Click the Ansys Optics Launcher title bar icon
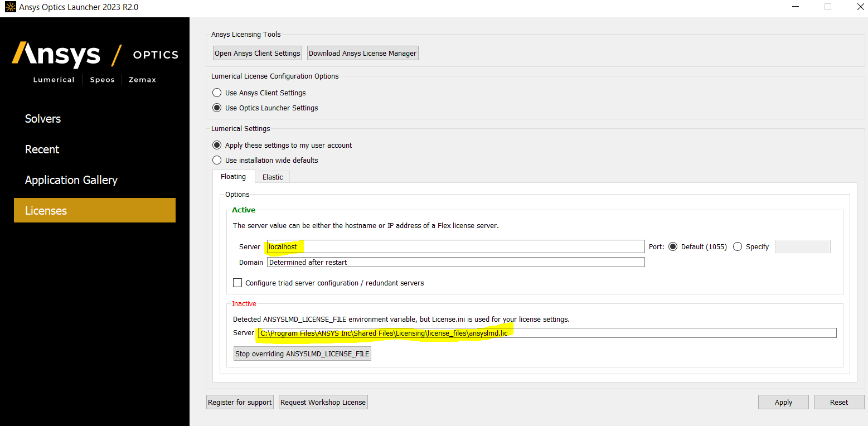 coord(10,7)
